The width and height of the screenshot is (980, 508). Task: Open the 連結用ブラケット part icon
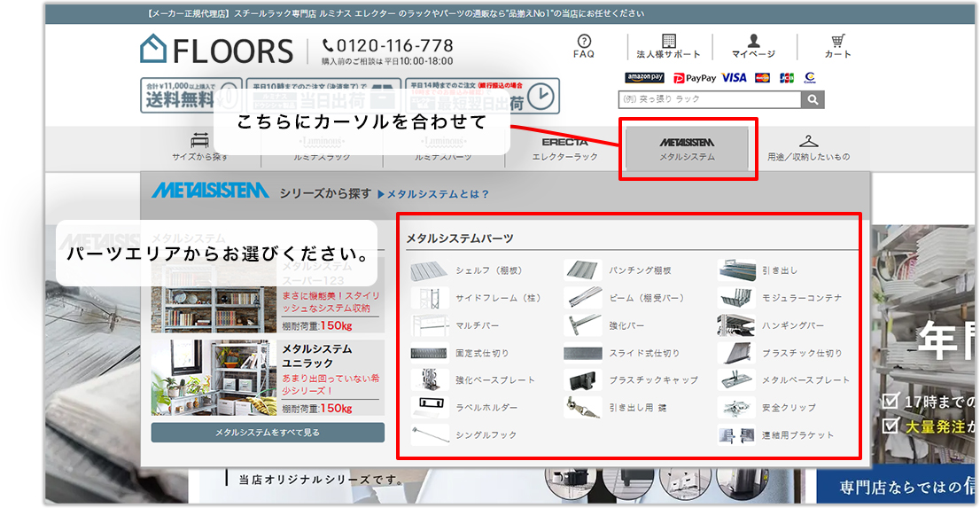[x=736, y=434]
